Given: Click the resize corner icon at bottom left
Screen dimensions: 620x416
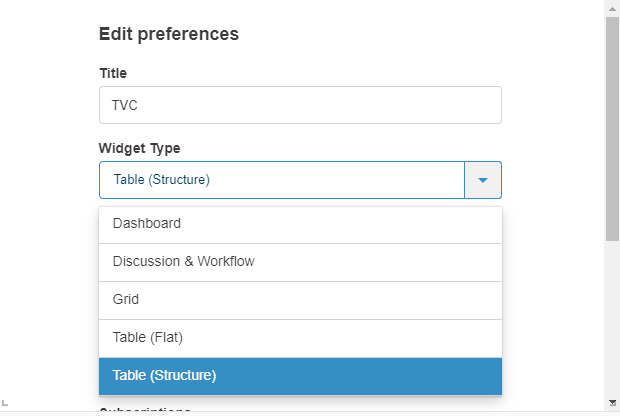Looking at the screenshot, I should point(5,402).
